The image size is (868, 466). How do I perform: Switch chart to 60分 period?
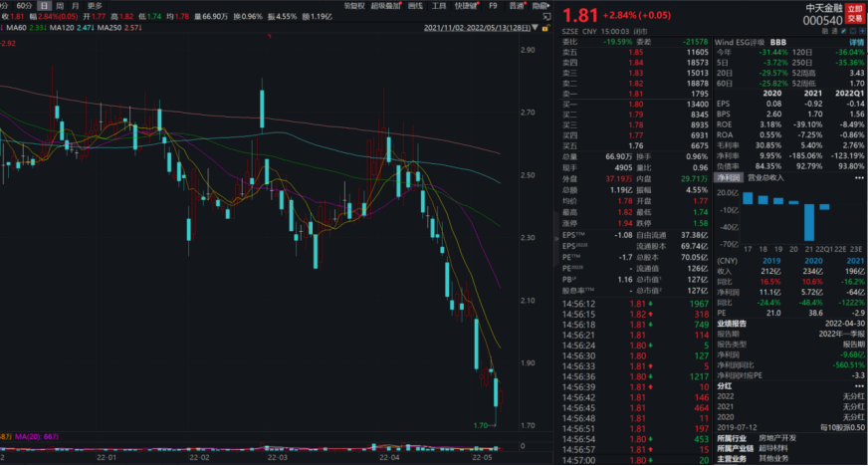24,6
